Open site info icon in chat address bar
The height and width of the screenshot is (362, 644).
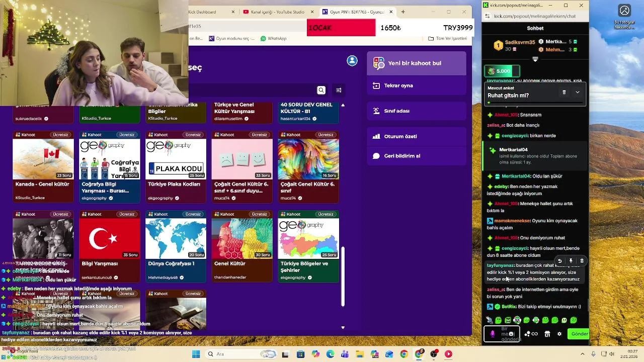[x=487, y=16]
